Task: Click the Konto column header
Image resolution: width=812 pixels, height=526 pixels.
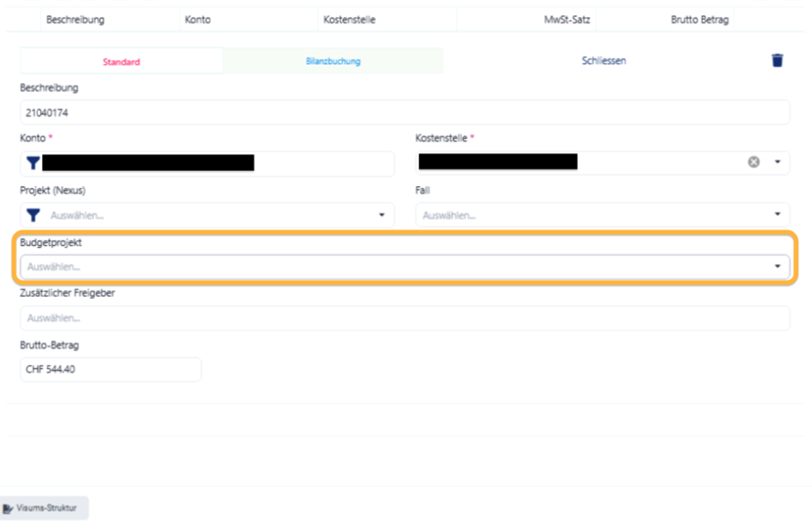Action: [x=197, y=20]
